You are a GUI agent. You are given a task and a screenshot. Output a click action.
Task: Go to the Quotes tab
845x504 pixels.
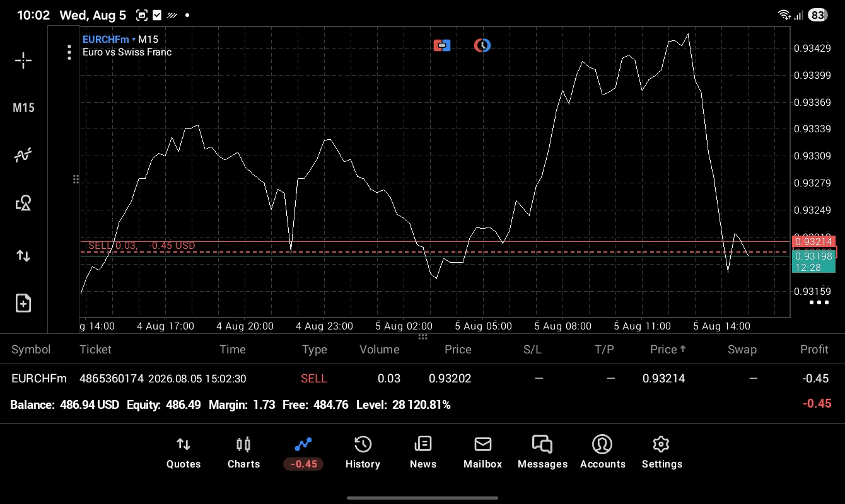point(184,453)
